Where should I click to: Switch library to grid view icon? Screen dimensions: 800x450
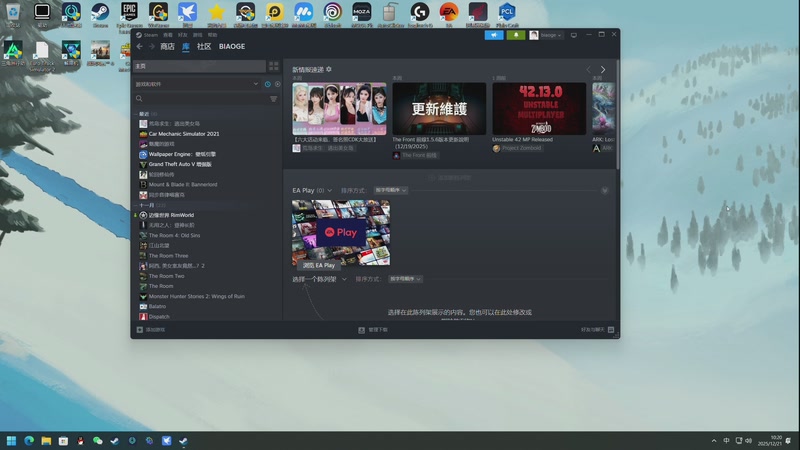tap(274, 66)
